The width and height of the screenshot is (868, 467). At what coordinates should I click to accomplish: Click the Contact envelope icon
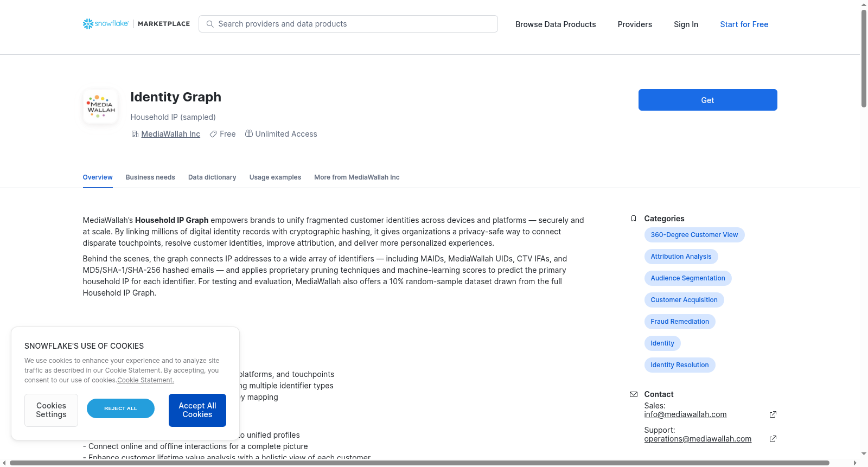[633, 394]
